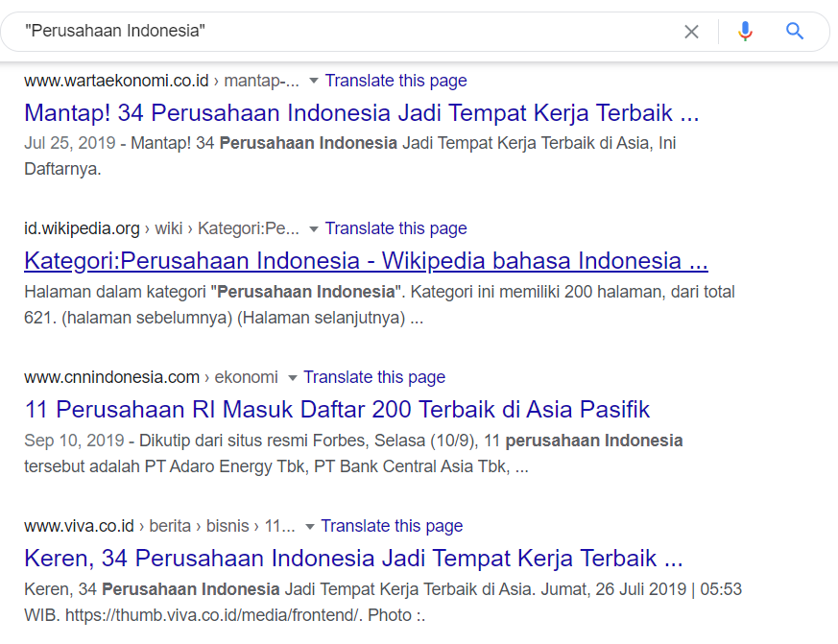Expand dropdown arrow beside viva.co.id URL
Screen dimensions: 838x644
pyautogui.click(x=309, y=527)
